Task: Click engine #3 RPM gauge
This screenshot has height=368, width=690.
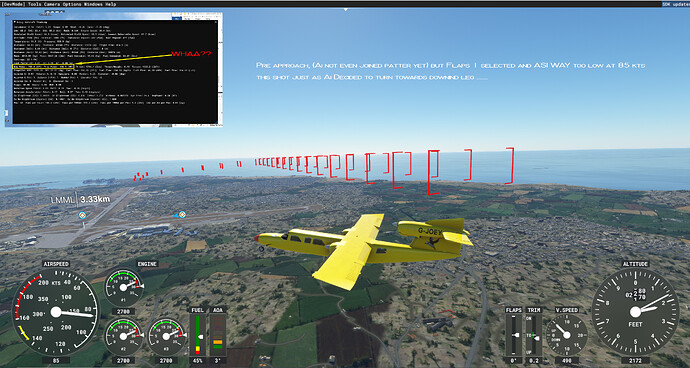Action: (x=166, y=337)
